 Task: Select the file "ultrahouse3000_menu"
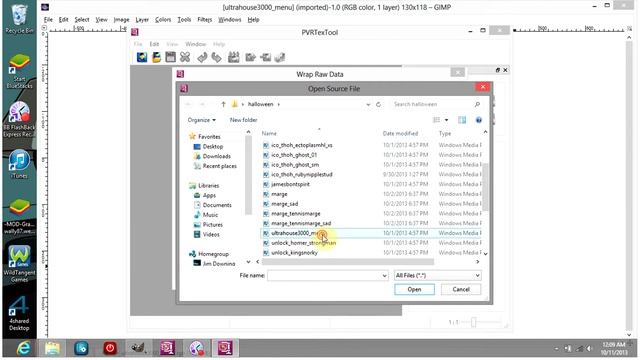(371, 233)
